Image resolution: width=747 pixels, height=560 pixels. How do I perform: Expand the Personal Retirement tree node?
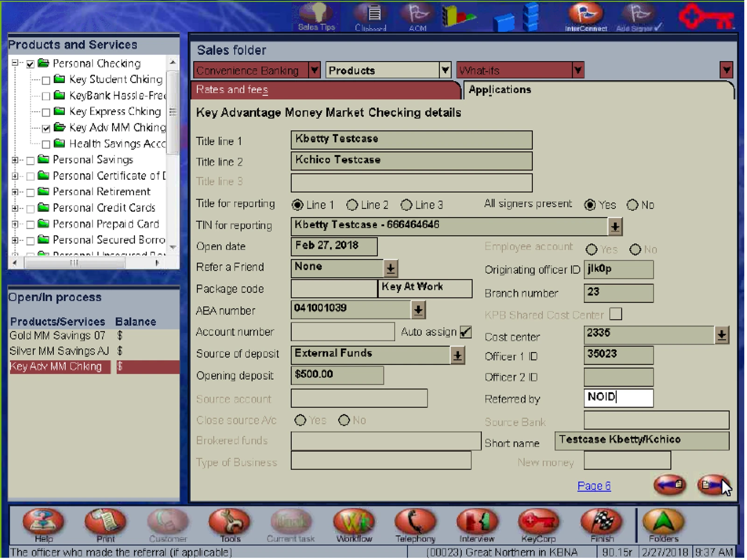pyautogui.click(x=15, y=192)
